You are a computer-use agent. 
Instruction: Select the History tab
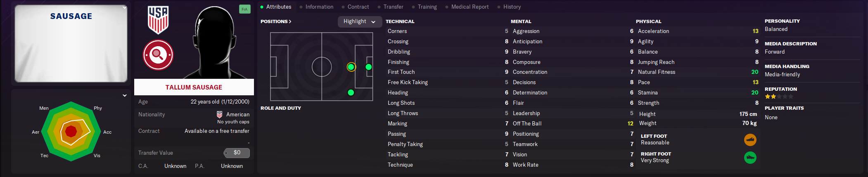pos(512,7)
